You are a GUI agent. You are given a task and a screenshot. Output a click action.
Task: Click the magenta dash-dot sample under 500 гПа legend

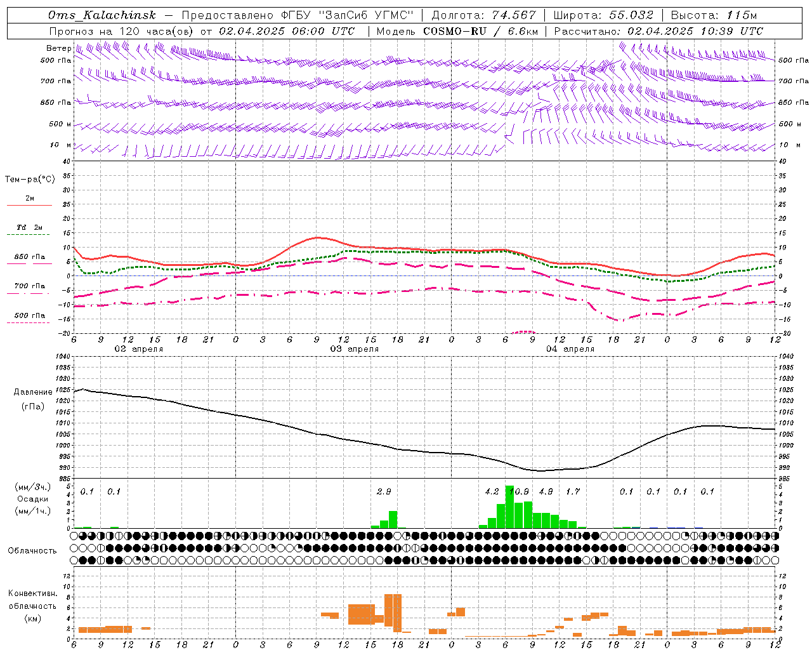[x=28, y=323]
